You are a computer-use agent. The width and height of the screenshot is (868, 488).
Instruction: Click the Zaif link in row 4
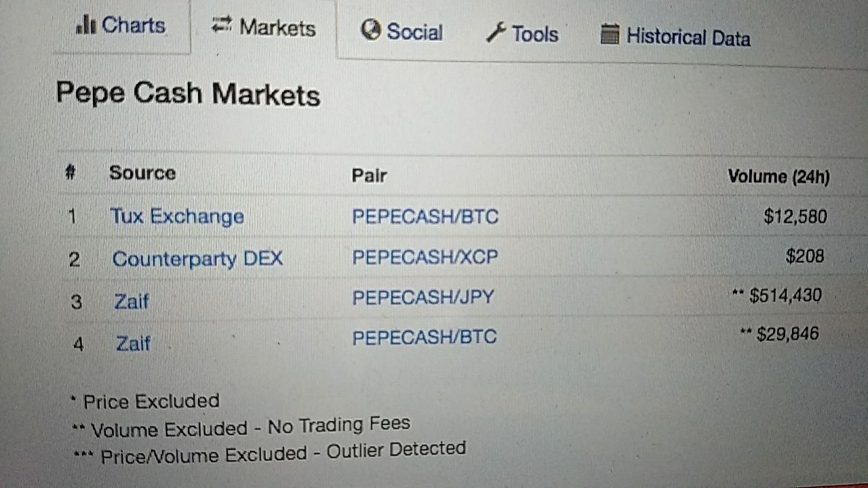coord(133,344)
